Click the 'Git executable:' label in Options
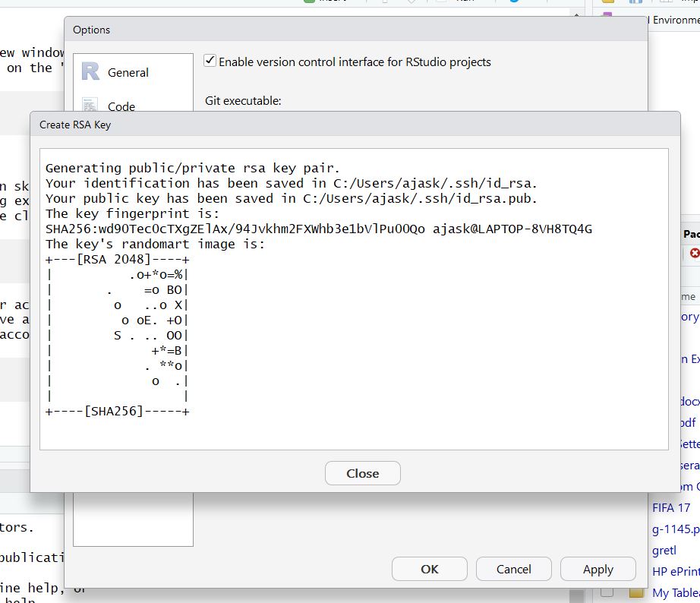Screen dimensions: 700x603 [243, 101]
